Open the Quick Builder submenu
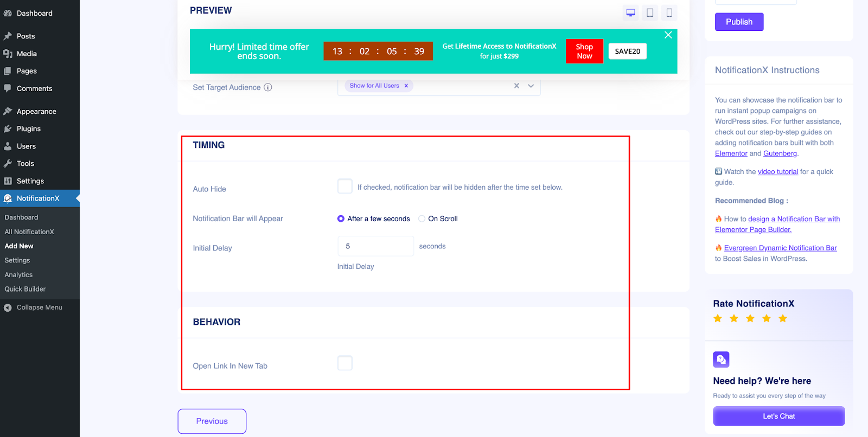 tap(25, 289)
